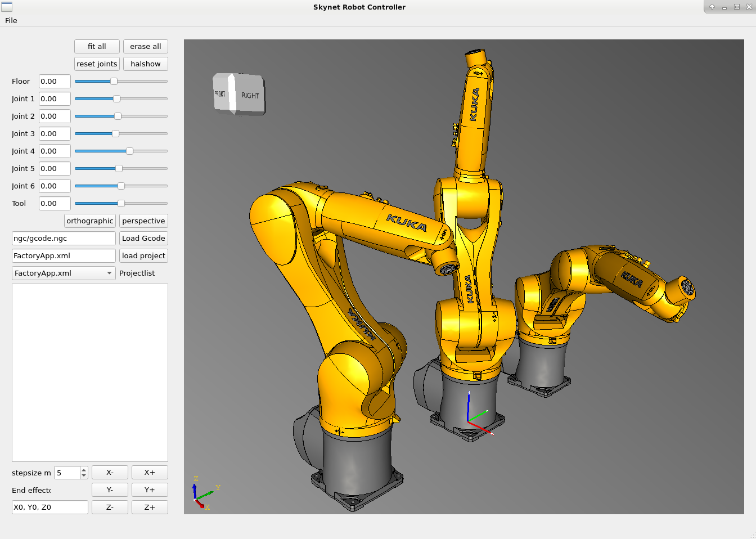Focus the Joint 2 value field
Image resolution: width=756 pixels, height=539 pixels.
point(55,116)
